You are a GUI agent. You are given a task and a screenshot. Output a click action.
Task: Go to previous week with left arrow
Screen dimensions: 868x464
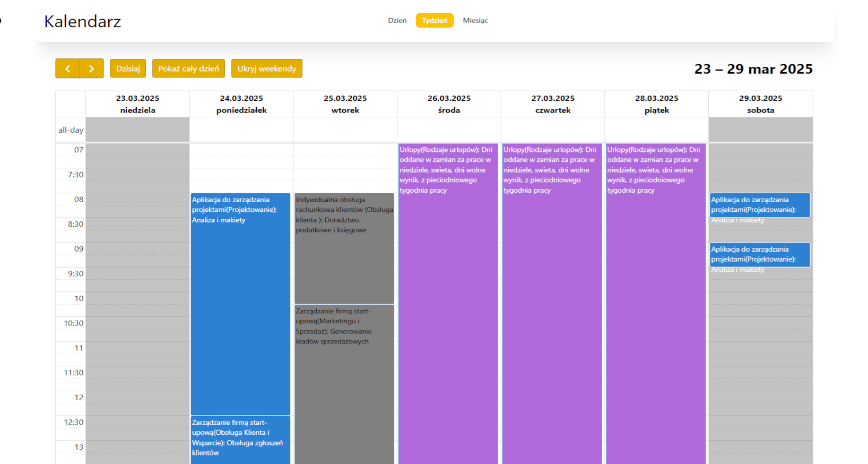click(68, 68)
